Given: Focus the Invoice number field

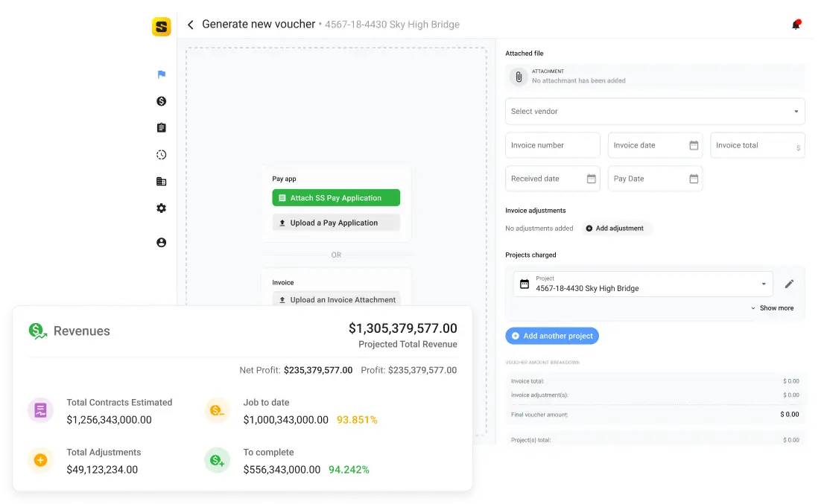Looking at the screenshot, I should click(552, 146).
